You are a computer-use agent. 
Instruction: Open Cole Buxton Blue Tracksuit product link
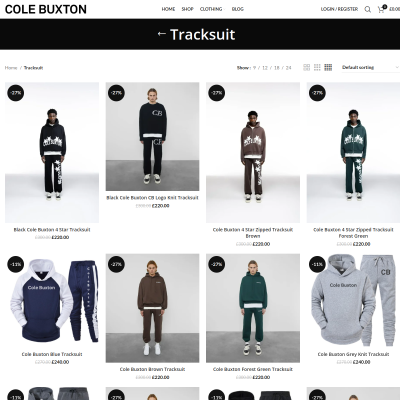[x=52, y=354]
